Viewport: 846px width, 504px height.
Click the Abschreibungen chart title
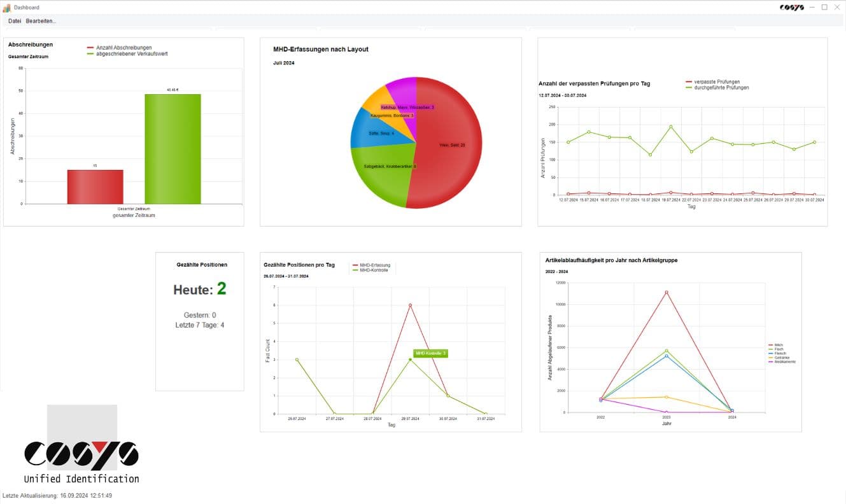click(31, 45)
